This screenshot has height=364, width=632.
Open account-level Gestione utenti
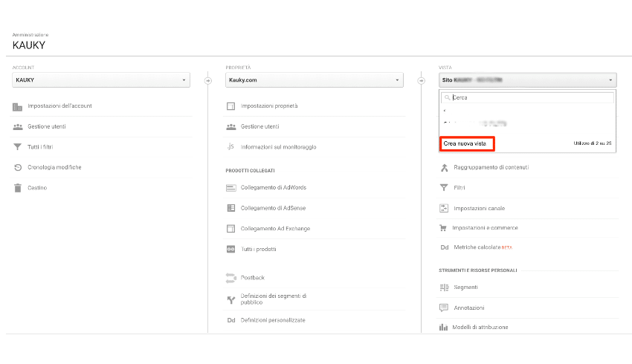click(47, 126)
